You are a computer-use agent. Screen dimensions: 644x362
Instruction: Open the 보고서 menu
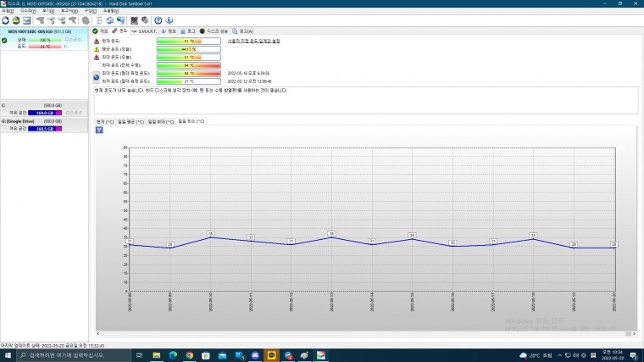(69, 11)
